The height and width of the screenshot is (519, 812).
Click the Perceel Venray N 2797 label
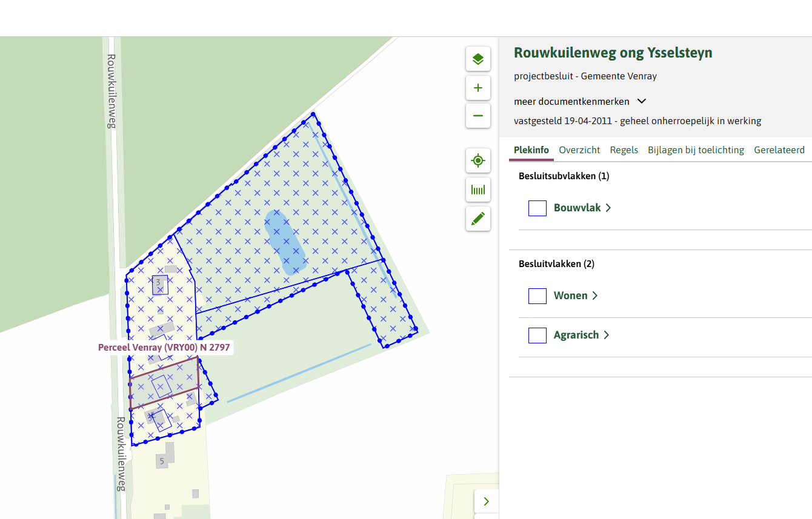click(164, 348)
